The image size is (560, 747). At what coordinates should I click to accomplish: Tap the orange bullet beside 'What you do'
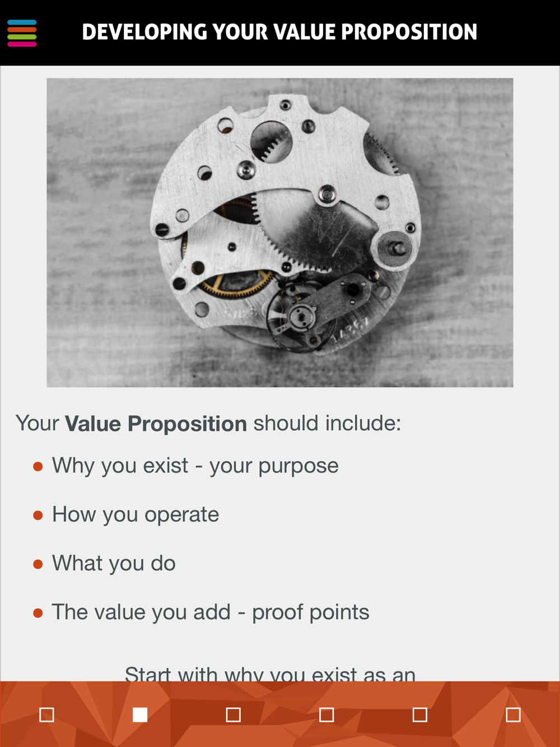38,564
